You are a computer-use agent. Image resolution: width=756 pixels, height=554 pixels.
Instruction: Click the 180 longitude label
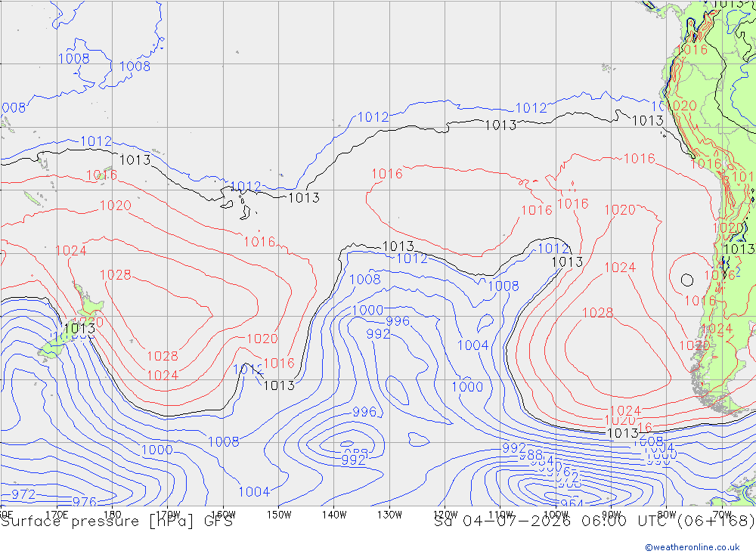click(x=112, y=515)
